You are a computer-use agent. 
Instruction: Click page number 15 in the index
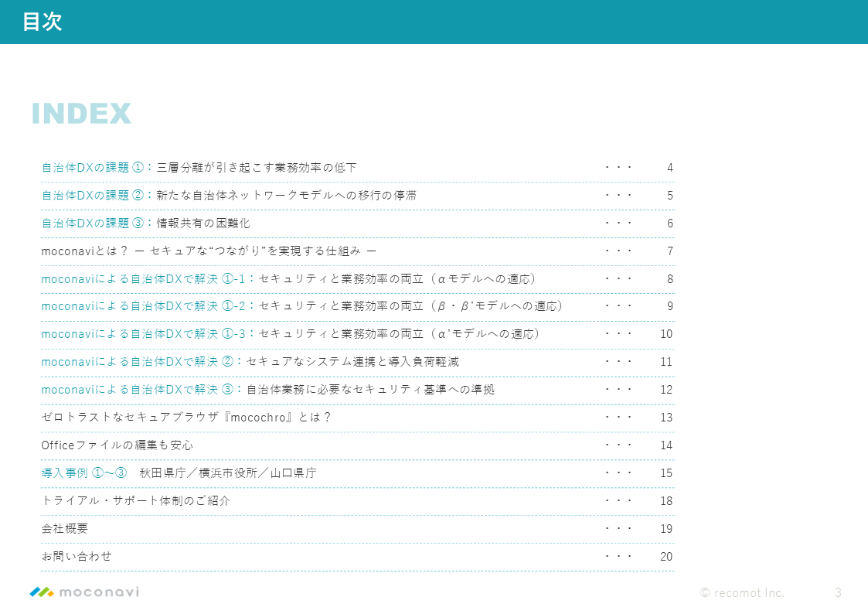666,472
